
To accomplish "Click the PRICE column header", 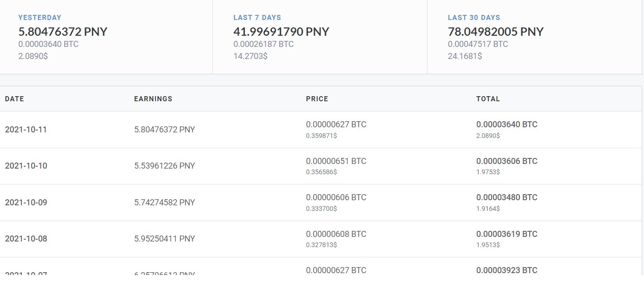I will click(x=317, y=99).
